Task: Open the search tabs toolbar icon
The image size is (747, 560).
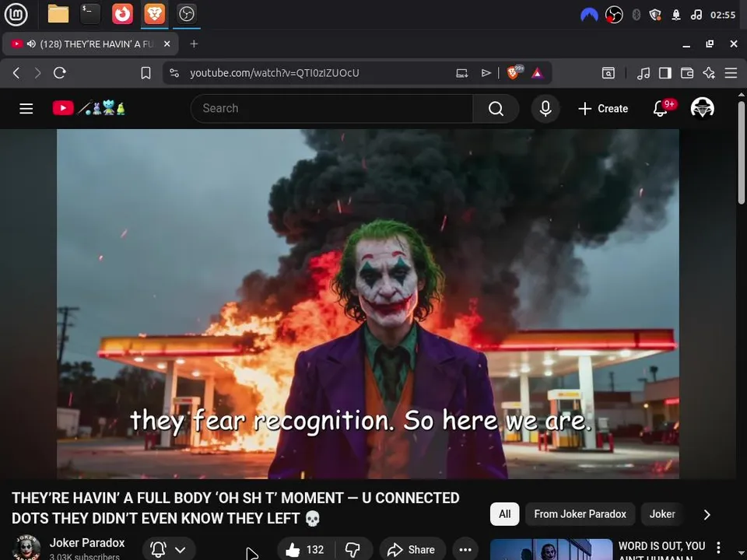Action: click(x=608, y=73)
